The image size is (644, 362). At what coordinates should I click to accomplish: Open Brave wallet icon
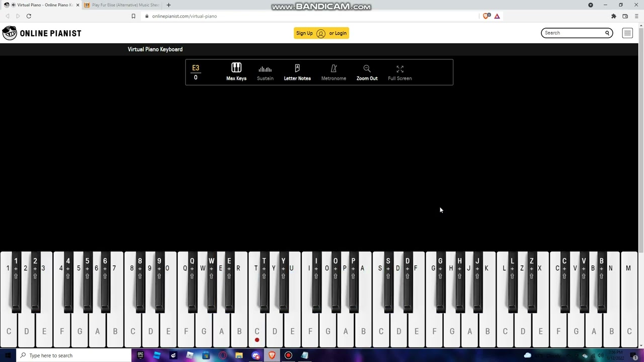(625, 16)
